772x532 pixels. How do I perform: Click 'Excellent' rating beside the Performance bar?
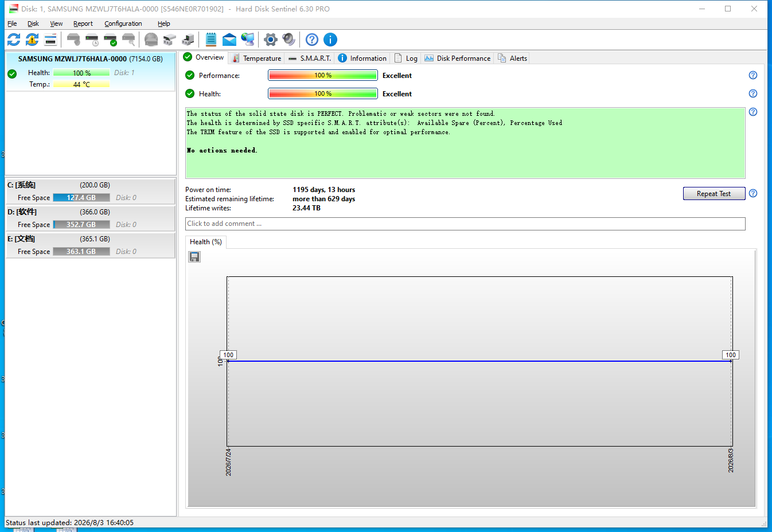point(397,75)
